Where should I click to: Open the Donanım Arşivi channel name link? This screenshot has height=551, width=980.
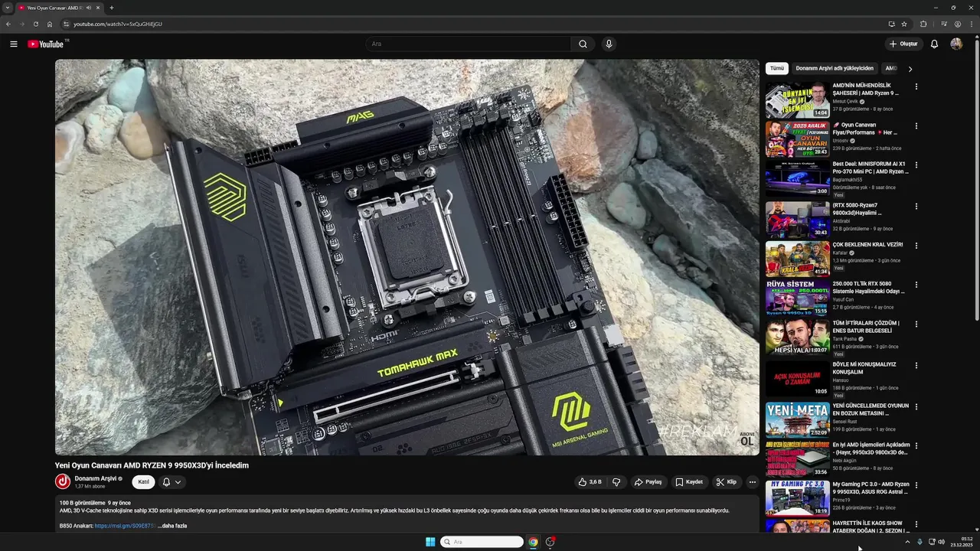point(96,478)
